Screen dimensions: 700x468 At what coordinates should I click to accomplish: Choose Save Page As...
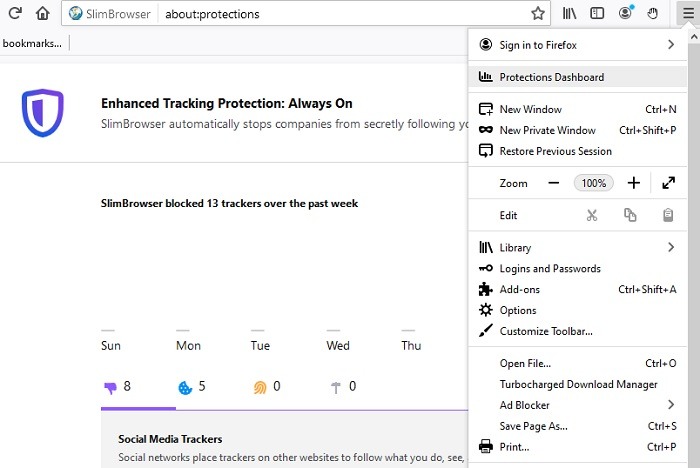[x=577, y=426]
